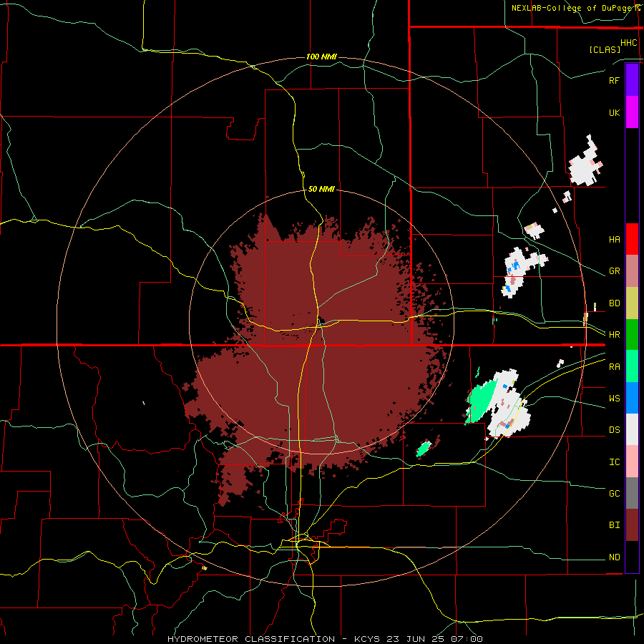This screenshot has width=644, height=644.
Task: Click the BD legend label
Action: tap(614, 303)
